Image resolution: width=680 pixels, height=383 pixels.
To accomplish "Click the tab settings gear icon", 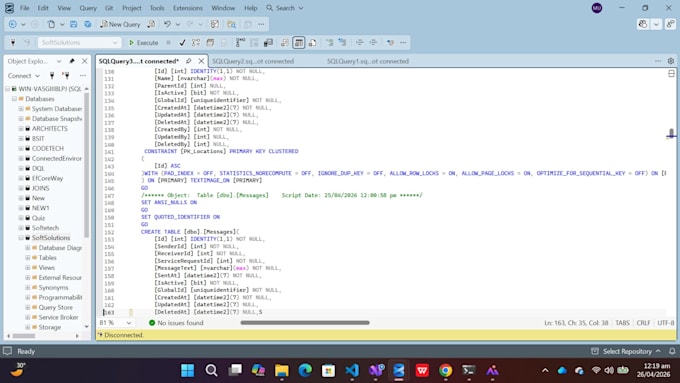I will coord(671,61).
